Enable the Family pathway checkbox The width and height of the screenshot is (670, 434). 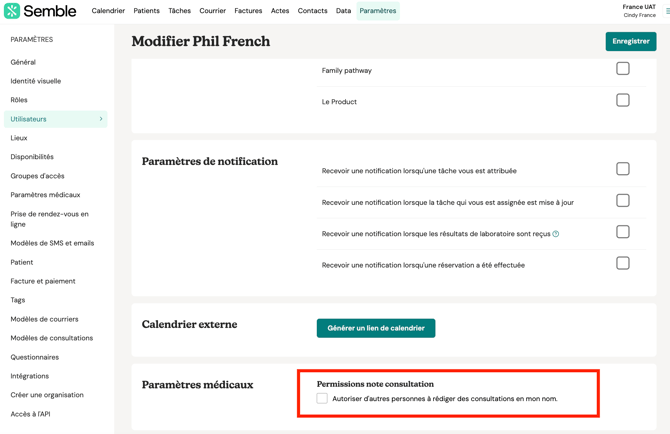click(623, 69)
